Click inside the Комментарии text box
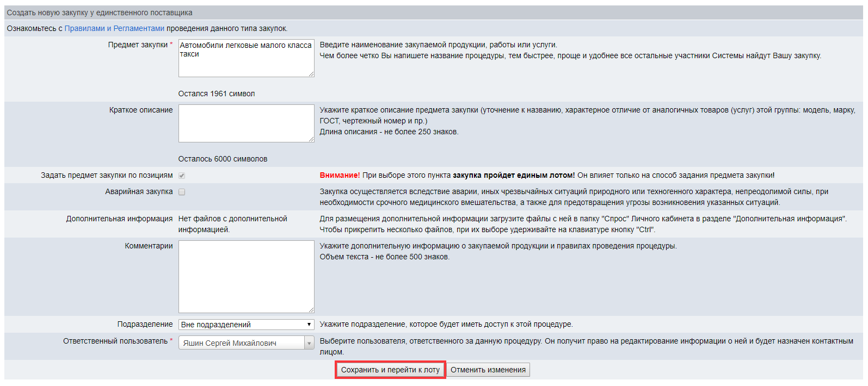868x386 pixels. pos(246,276)
